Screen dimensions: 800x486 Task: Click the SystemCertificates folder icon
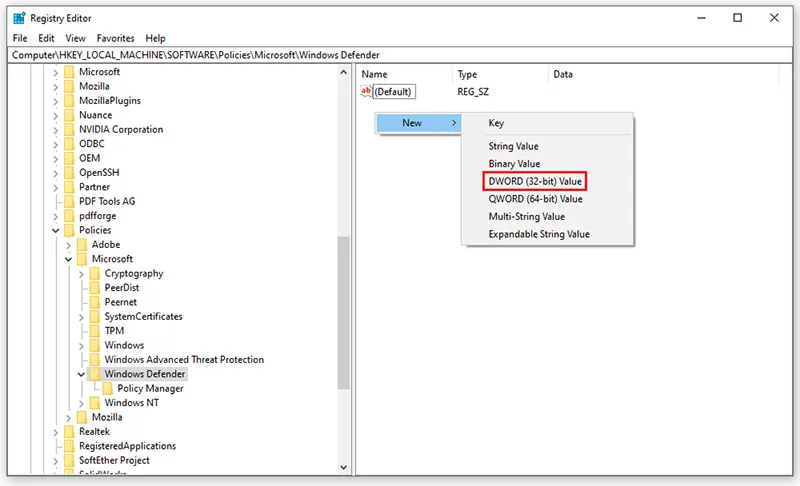95,316
